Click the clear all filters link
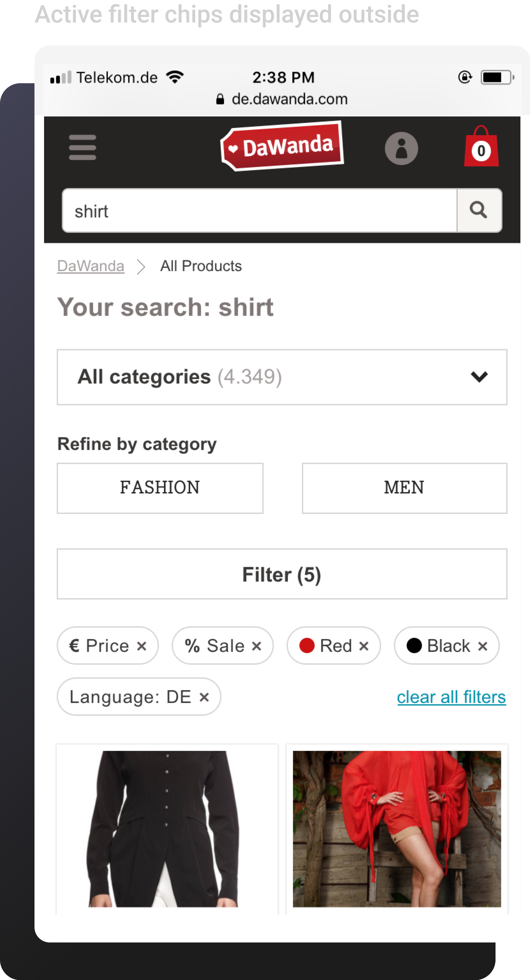 coord(451,697)
